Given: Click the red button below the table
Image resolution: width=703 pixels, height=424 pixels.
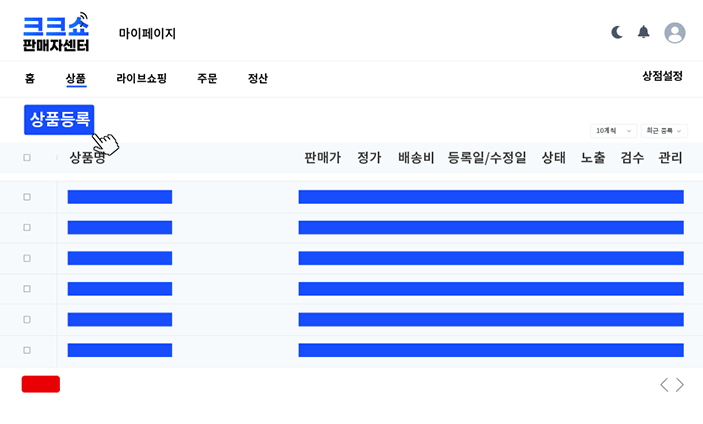Looking at the screenshot, I should [x=41, y=384].
